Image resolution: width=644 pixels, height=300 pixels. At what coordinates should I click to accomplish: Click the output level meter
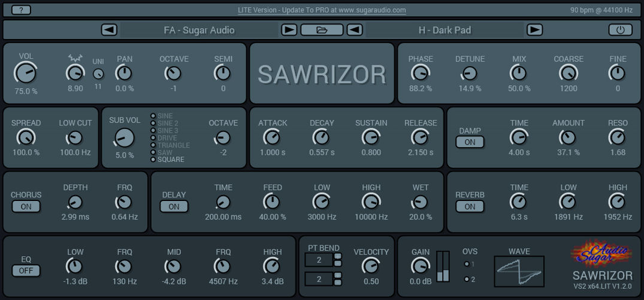443,266
